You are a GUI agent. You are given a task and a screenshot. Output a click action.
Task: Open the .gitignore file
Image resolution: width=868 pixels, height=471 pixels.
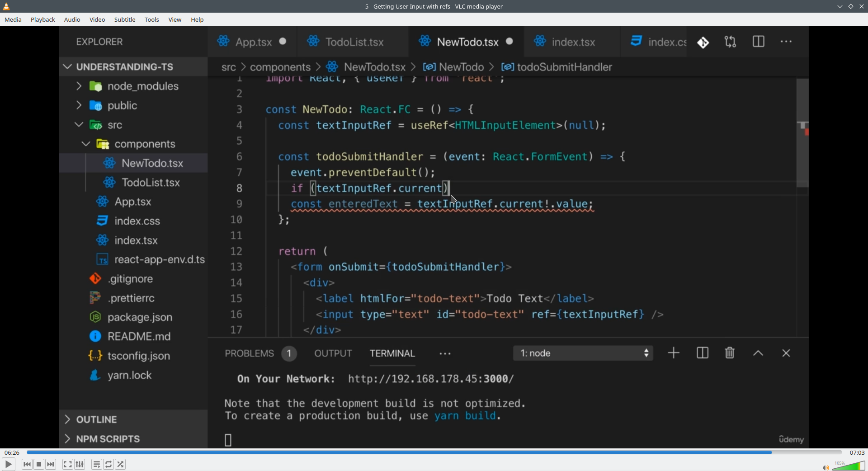[x=133, y=279]
